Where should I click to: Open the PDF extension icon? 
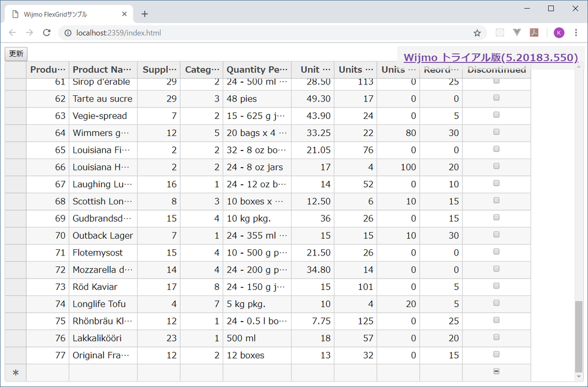534,33
